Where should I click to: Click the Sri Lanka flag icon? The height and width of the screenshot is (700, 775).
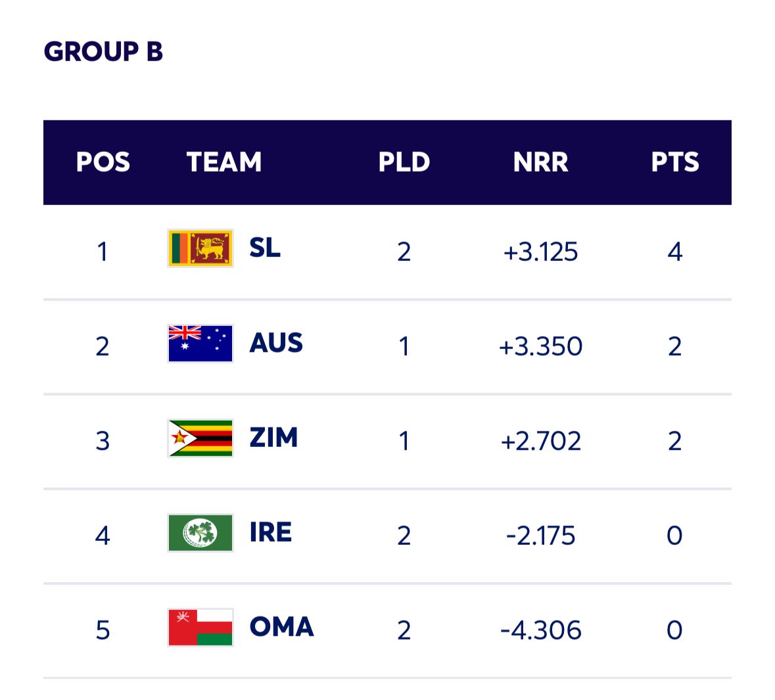click(x=200, y=248)
